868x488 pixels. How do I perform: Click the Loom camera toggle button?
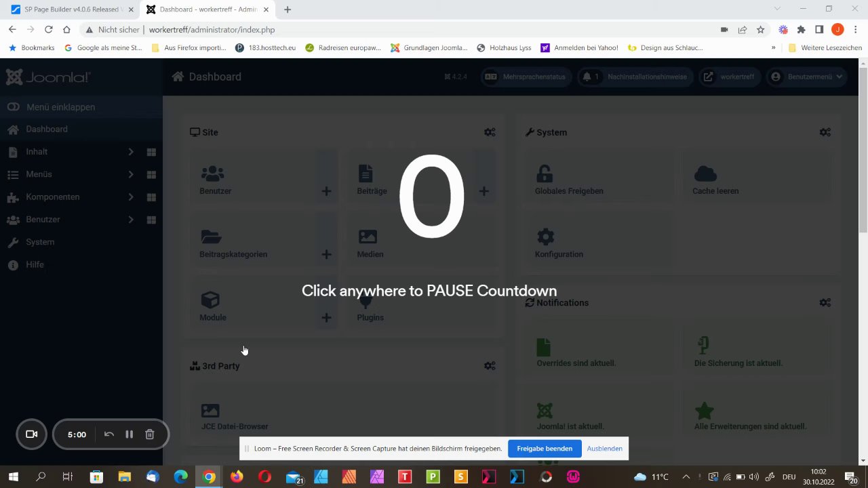pos(31,434)
